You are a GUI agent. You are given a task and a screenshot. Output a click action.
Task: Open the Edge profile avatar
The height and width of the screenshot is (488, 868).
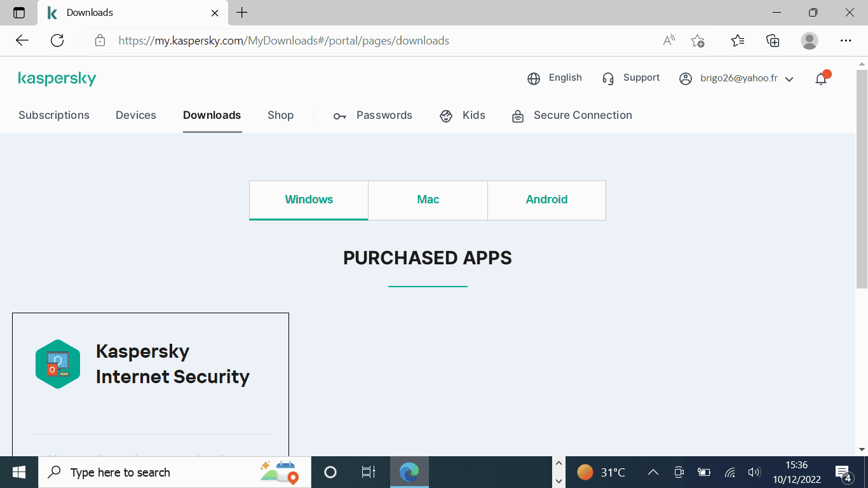click(809, 41)
